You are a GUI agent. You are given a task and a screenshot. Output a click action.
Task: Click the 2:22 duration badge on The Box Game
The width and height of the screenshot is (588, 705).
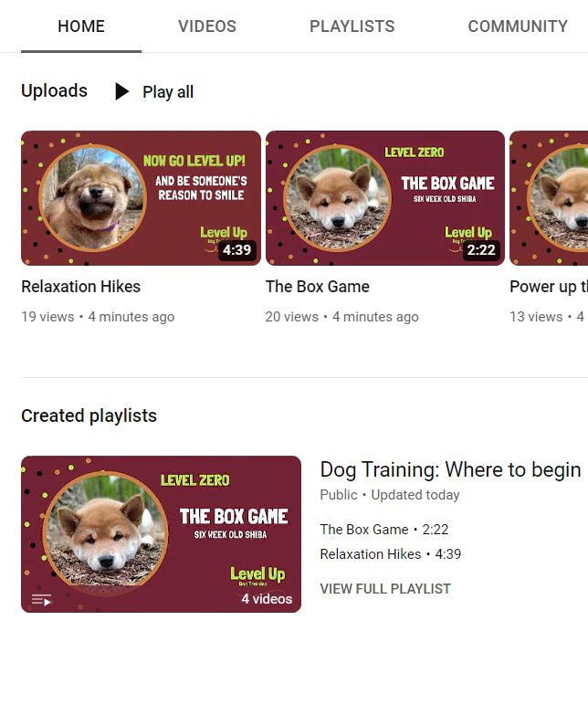481,249
